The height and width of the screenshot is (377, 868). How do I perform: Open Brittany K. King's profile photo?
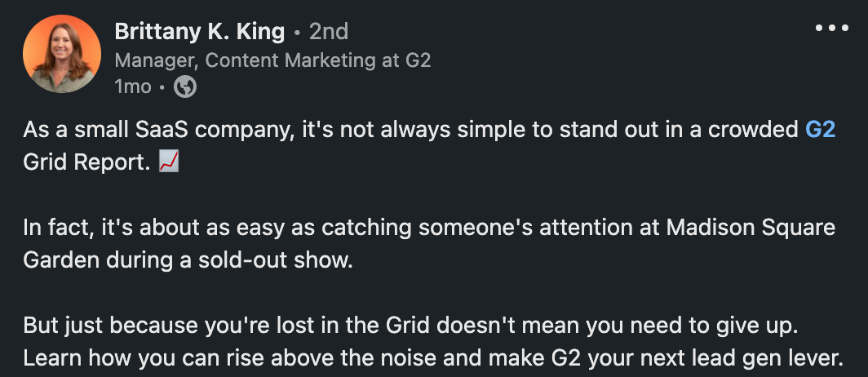pos(62,54)
